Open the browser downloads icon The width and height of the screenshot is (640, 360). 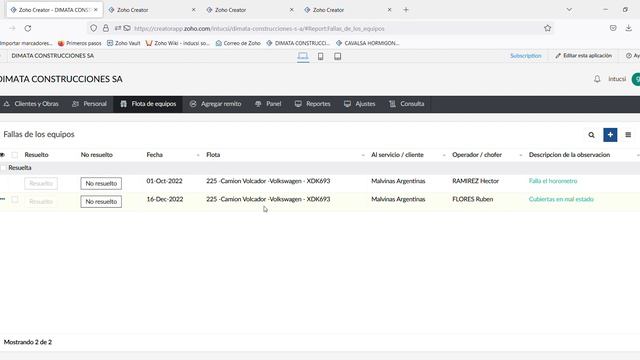629,28
